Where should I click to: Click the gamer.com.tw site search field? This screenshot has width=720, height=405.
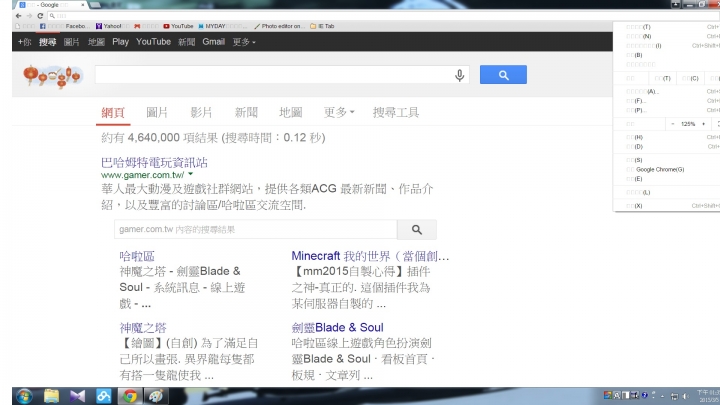tap(255, 229)
